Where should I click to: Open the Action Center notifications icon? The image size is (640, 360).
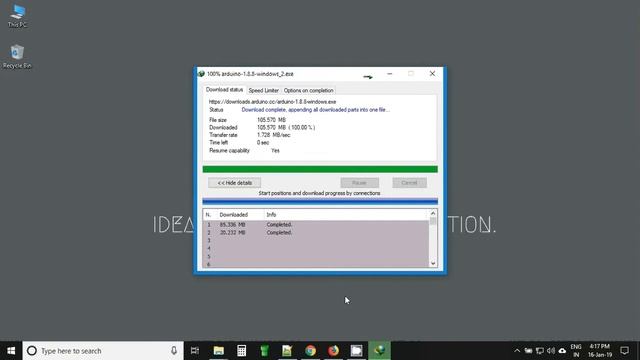(624, 351)
